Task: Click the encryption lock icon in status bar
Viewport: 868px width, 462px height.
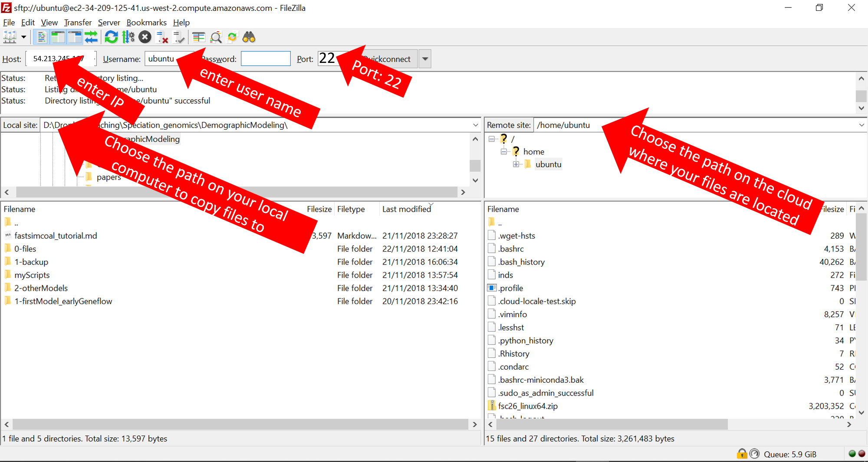Action: coord(742,454)
